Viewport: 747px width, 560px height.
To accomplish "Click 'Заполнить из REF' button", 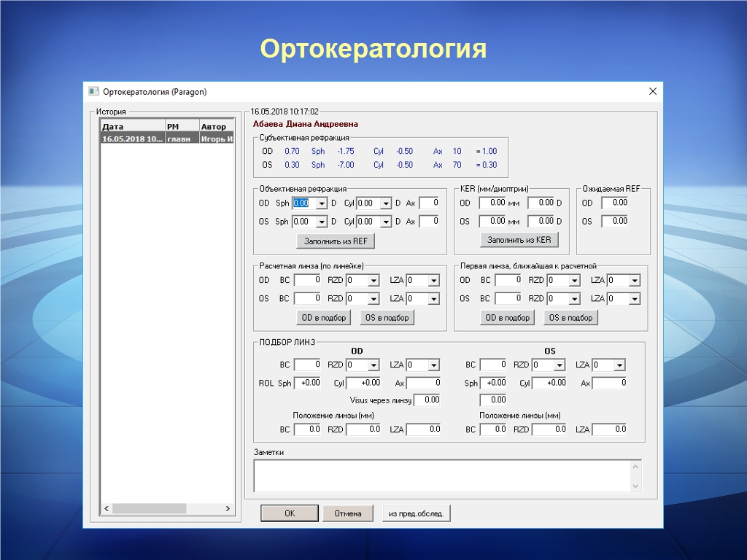I will pyautogui.click(x=336, y=240).
